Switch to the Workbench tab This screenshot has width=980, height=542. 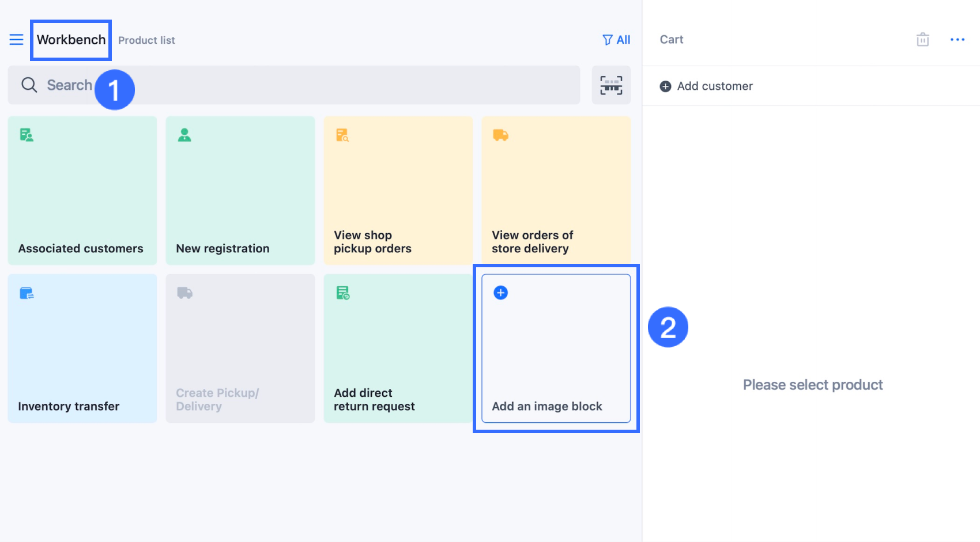[x=71, y=40]
